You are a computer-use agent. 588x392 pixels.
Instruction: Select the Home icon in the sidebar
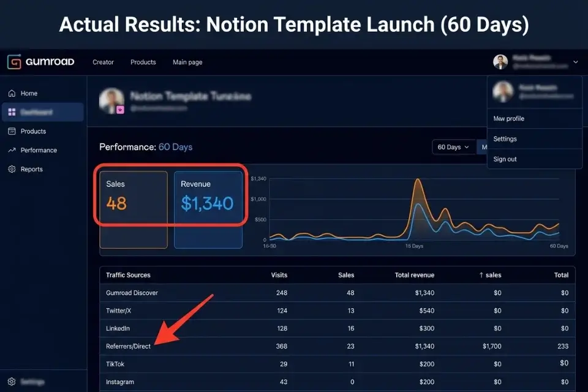click(12, 93)
